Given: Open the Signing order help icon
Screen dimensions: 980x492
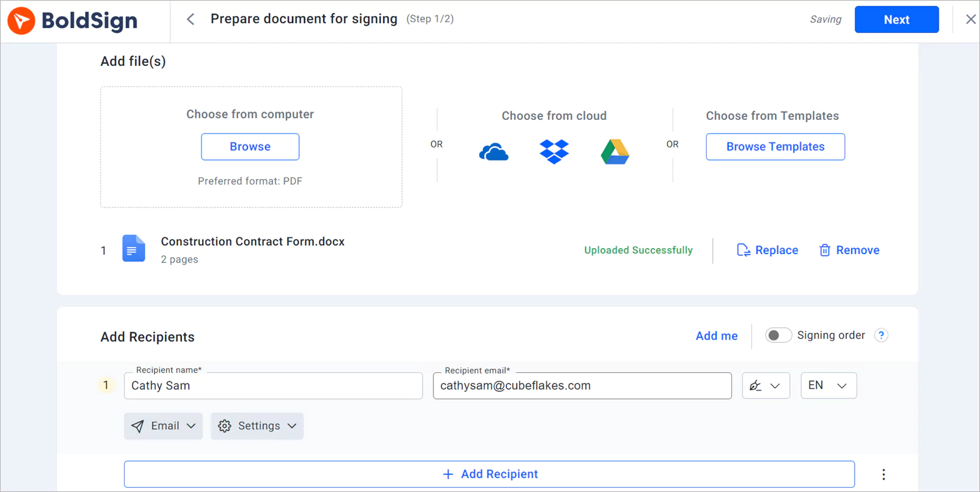Looking at the screenshot, I should point(881,336).
